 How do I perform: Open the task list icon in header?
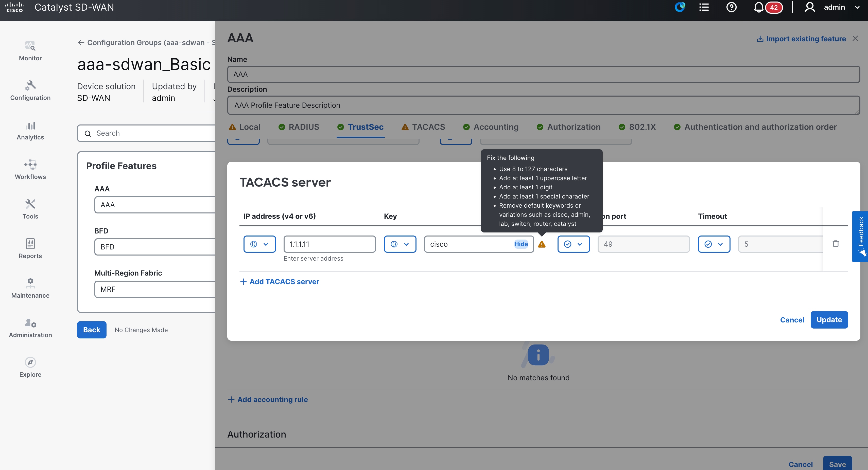tap(704, 7)
